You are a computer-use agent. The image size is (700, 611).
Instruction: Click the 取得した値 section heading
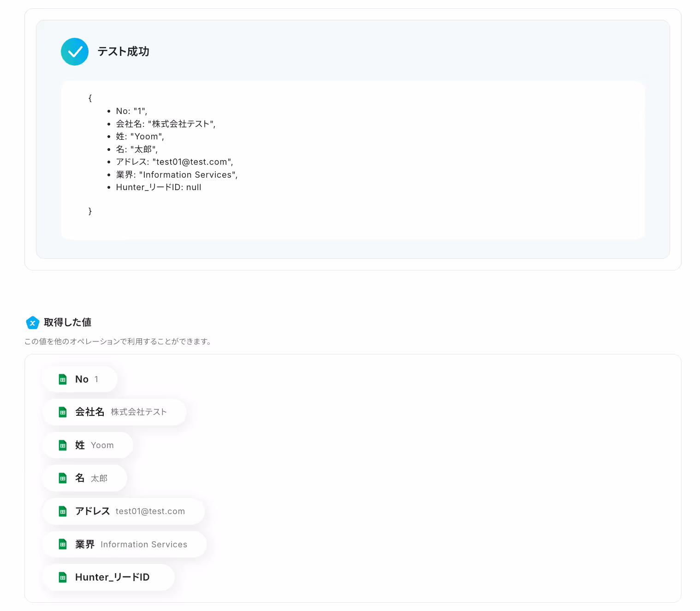click(x=68, y=323)
